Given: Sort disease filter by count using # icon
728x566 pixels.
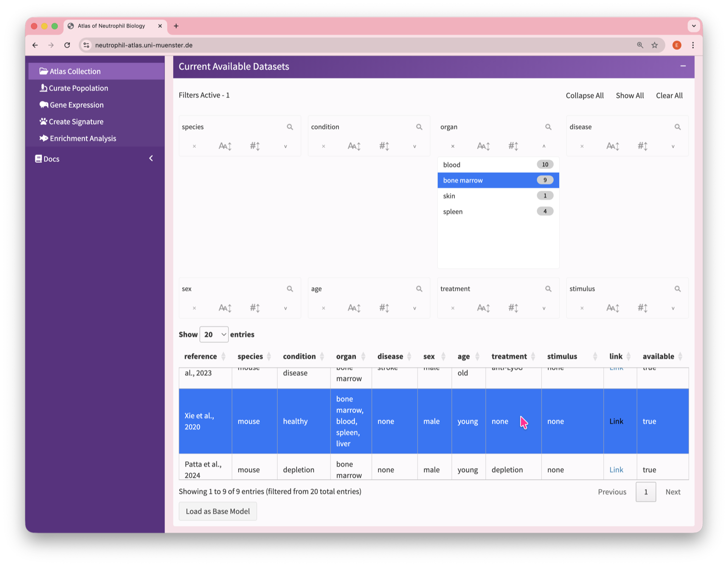Looking at the screenshot, I should (643, 146).
